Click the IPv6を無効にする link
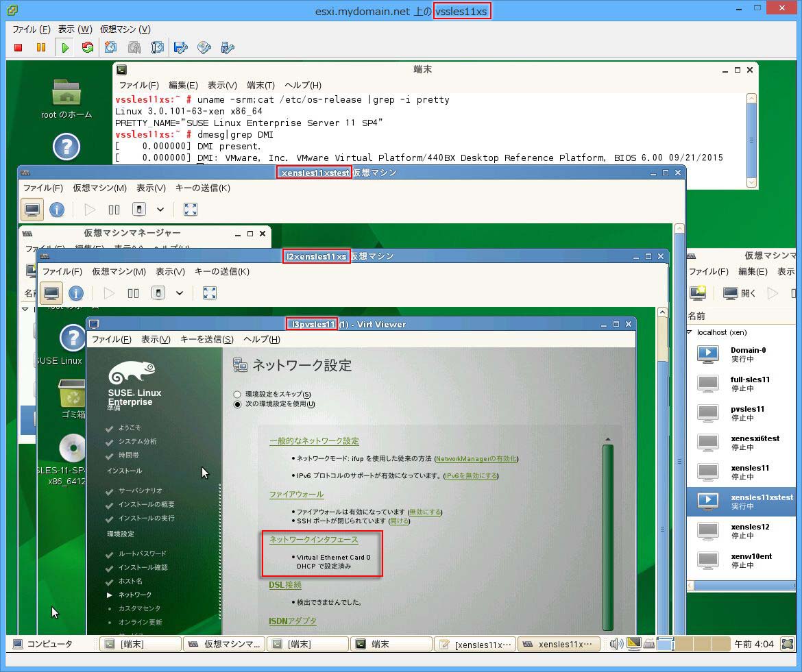This screenshot has height=672, width=802. (470, 476)
